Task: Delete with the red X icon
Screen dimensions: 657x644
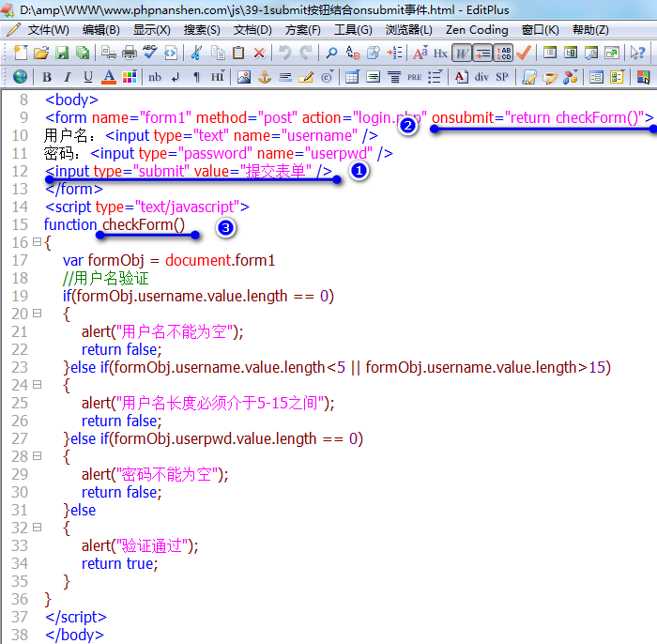Action: [259, 53]
